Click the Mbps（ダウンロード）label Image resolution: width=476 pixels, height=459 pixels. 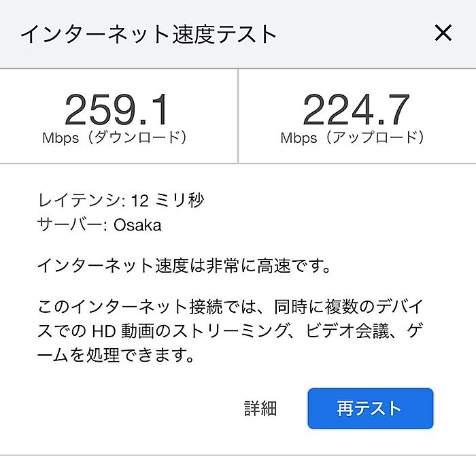click(x=114, y=137)
